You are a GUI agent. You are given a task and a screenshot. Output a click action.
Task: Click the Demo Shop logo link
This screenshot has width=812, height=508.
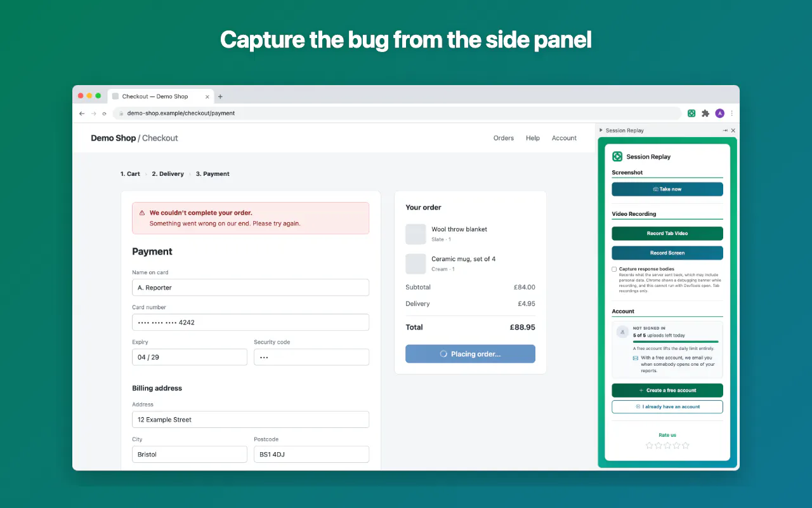(114, 138)
